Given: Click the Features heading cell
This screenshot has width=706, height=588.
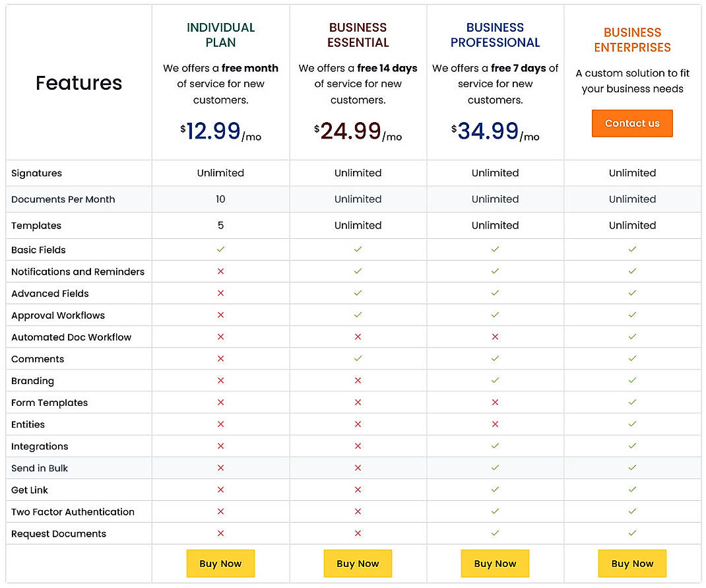Looking at the screenshot, I should [x=79, y=82].
